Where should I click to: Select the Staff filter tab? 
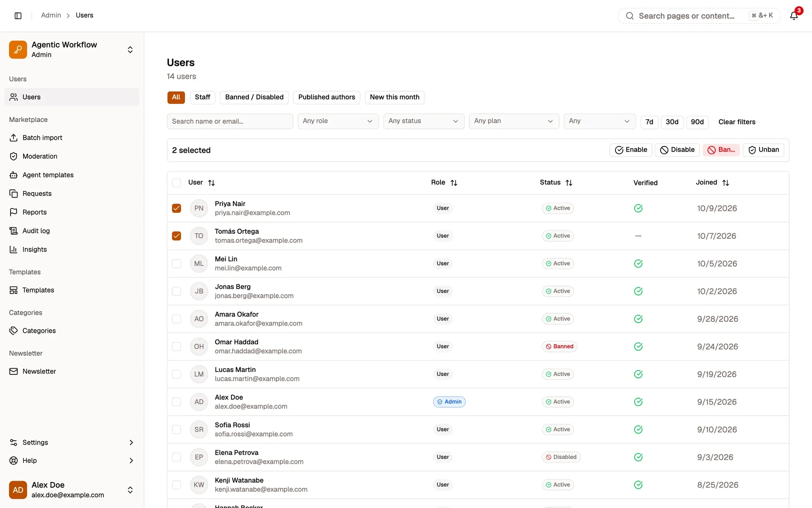(x=202, y=97)
